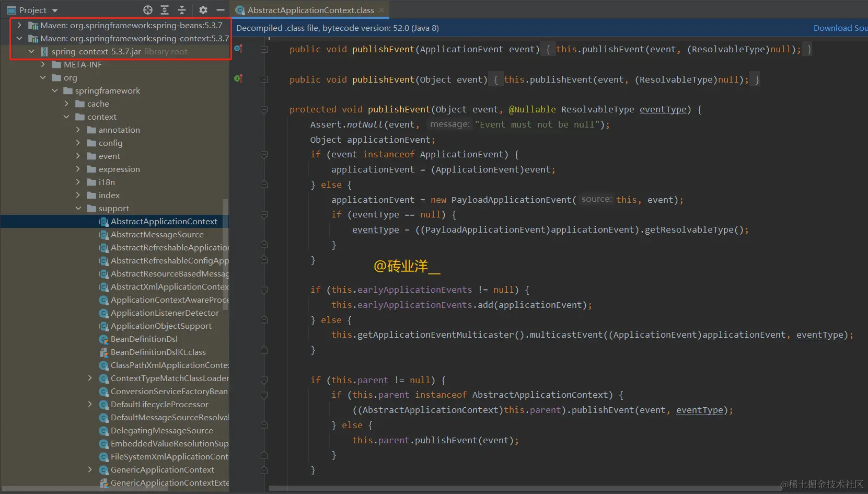868x494 pixels.
Task: Click AbstractRefreshableConfigApp class icon
Action: (x=103, y=261)
